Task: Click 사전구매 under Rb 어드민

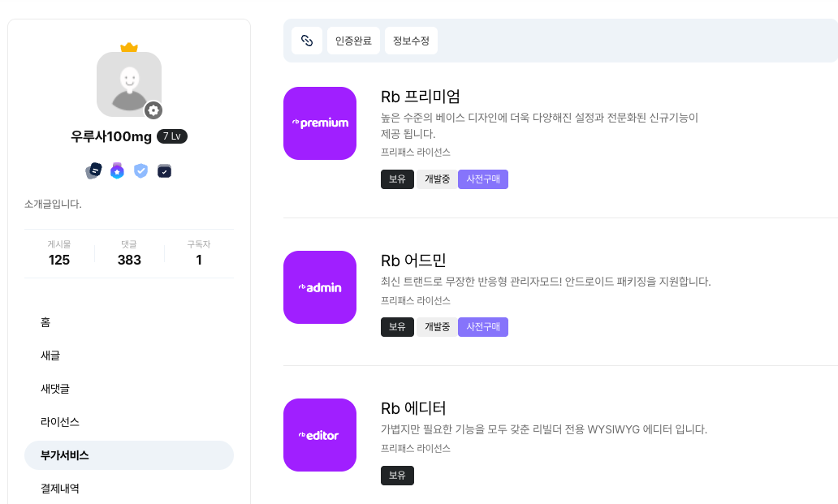Action: (x=483, y=327)
